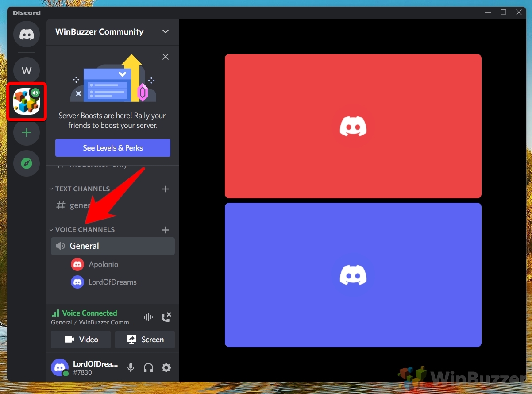Click See Levels & Perks button
The width and height of the screenshot is (532, 394).
tap(113, 148)
